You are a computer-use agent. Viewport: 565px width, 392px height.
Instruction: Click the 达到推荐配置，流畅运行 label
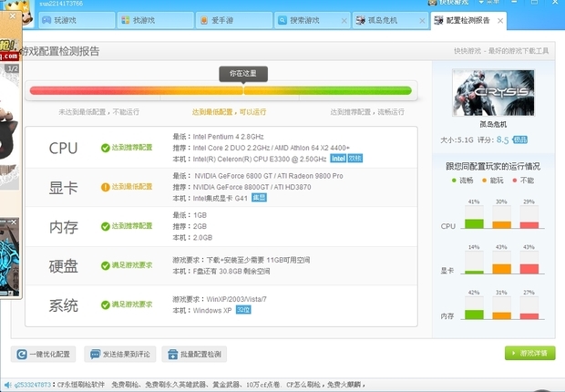click(367, 112)
